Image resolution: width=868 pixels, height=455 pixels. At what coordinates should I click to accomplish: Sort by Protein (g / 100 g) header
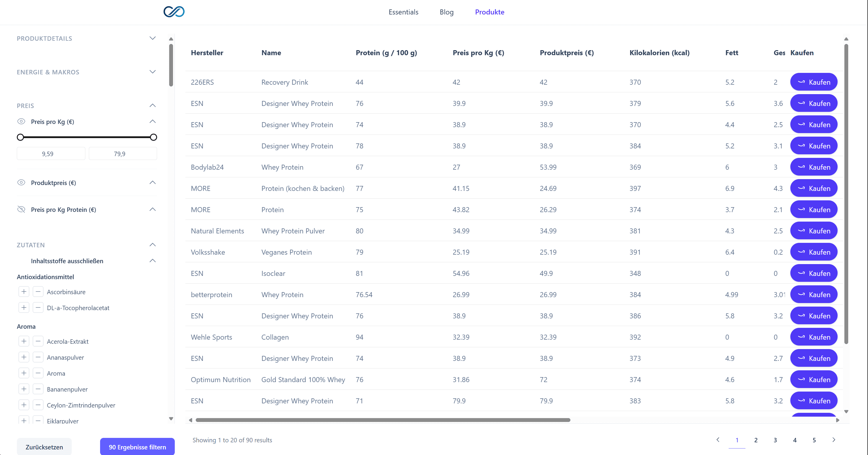click(386, 53)
